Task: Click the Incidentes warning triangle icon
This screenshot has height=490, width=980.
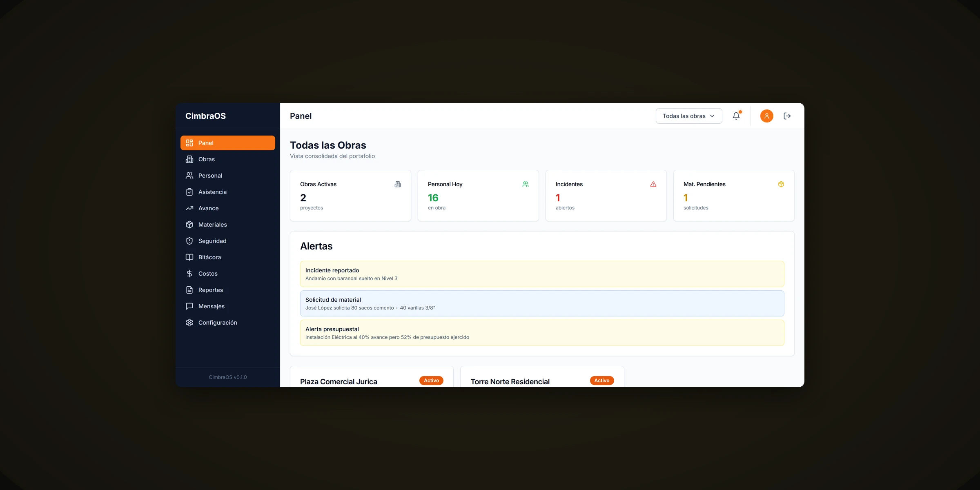Action: coord(653,184)
